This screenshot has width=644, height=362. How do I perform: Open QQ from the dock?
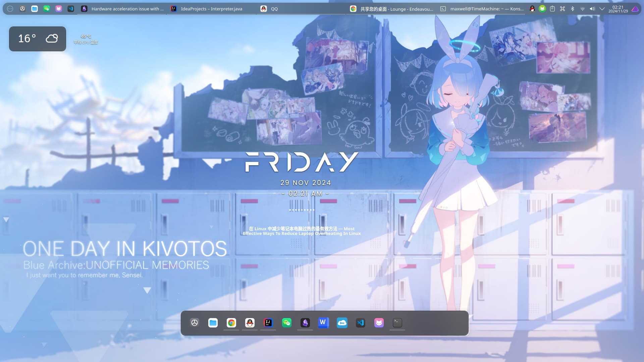coord(250,323)
